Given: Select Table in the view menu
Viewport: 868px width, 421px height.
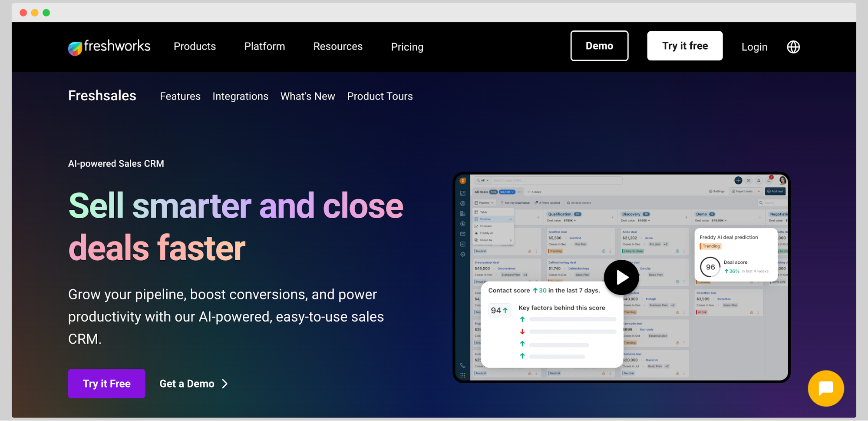Looking at the screenshot, I should 492,212.
